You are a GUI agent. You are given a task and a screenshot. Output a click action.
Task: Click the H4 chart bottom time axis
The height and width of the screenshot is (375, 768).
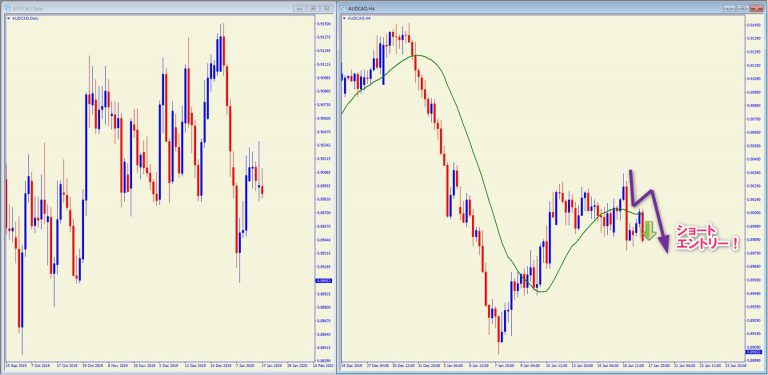point(543,366)
